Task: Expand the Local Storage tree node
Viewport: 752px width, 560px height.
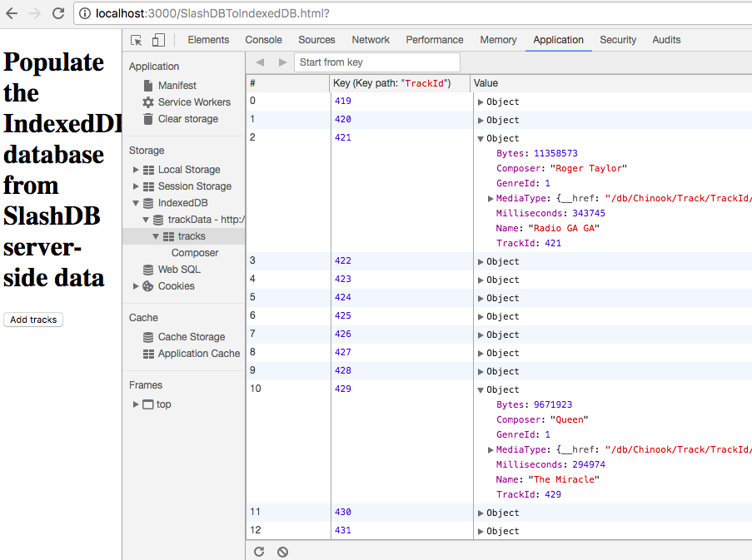Action: click(x=136, y=170)
